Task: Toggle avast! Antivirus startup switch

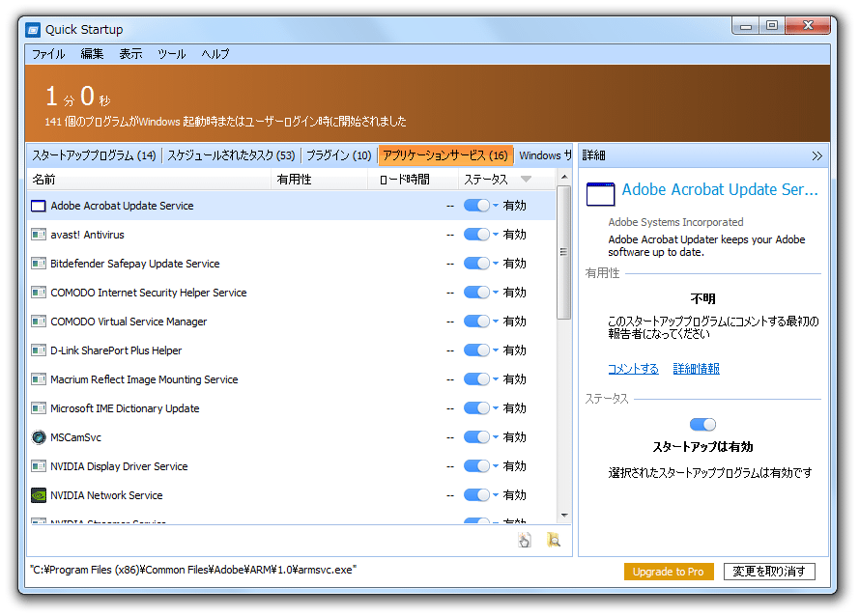Action: 476,235
